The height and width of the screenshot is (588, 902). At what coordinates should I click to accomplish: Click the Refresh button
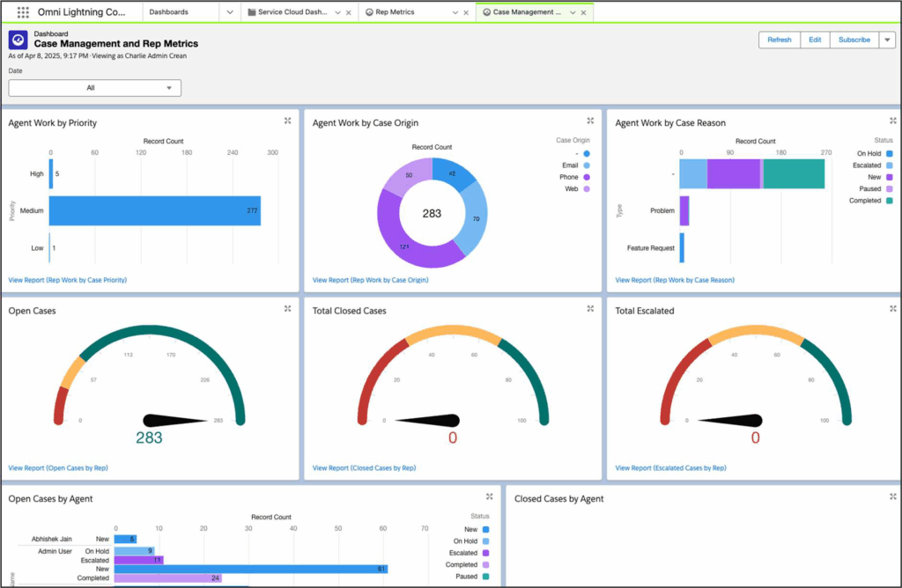coord(779,40)
